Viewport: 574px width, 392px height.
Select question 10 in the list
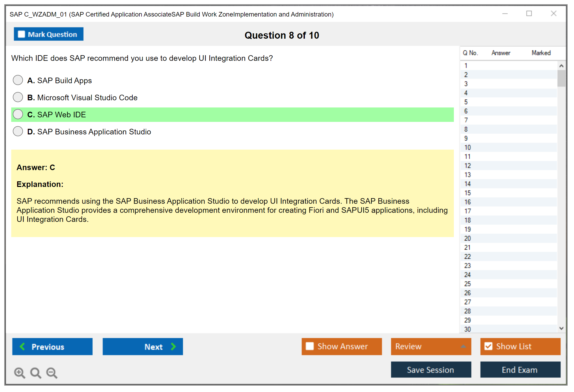click(467, 147)
